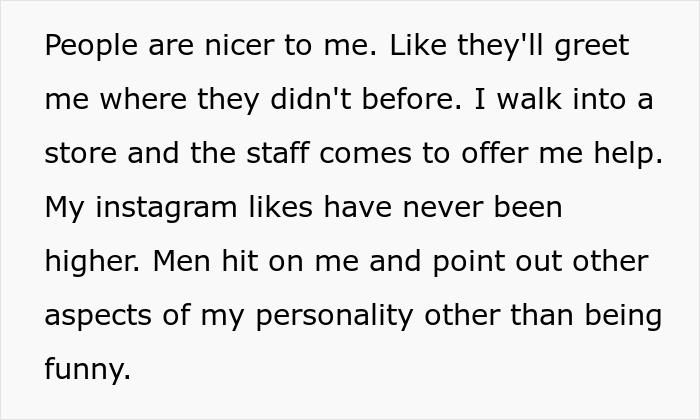Viewport: 700px width, 420px height.
Task: Click the word "store" on third line
Action: pos(82,155)
